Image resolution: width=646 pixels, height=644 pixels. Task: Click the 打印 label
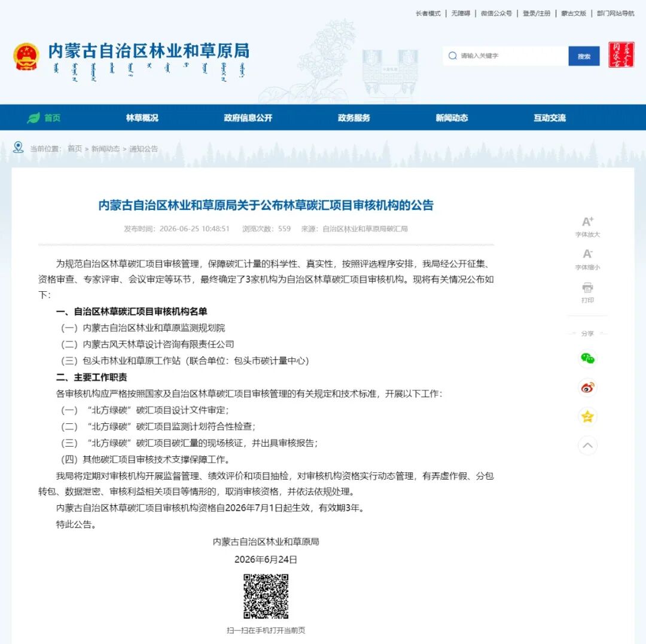point(587,300)
